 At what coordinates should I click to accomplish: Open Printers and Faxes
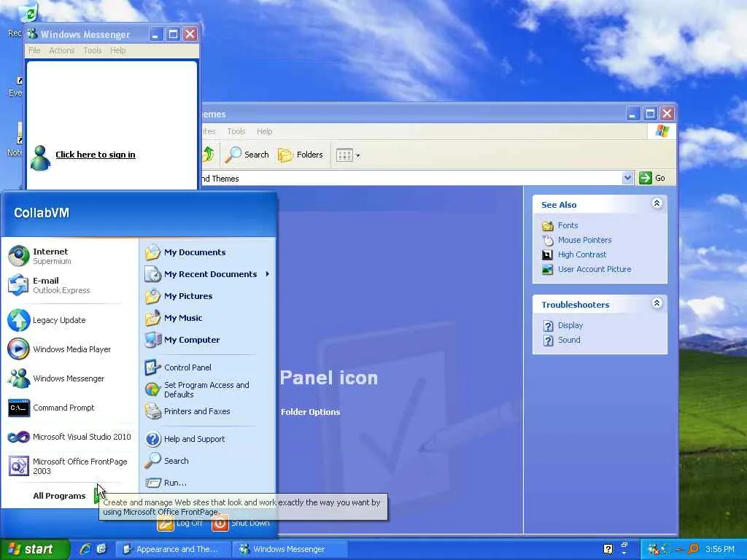click(x=208, y=411)
